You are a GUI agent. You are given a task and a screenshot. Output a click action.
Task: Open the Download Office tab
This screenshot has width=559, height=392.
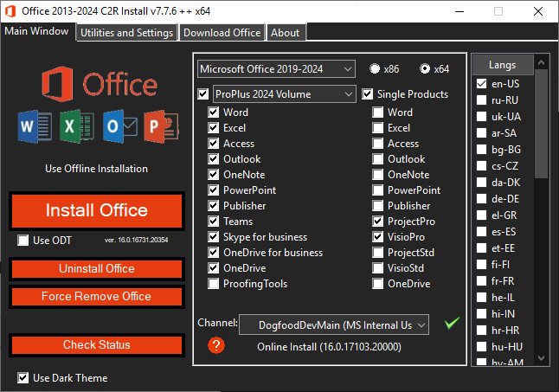222,33
